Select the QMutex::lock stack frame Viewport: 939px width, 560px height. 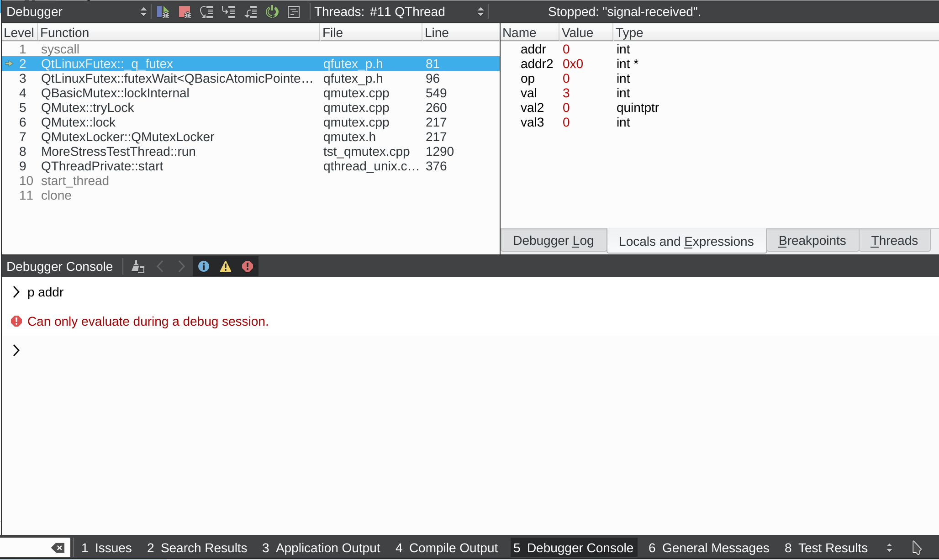point(78,122)
